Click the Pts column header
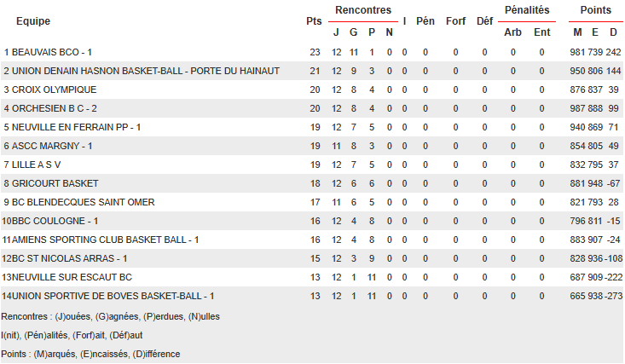 (314, 20)
